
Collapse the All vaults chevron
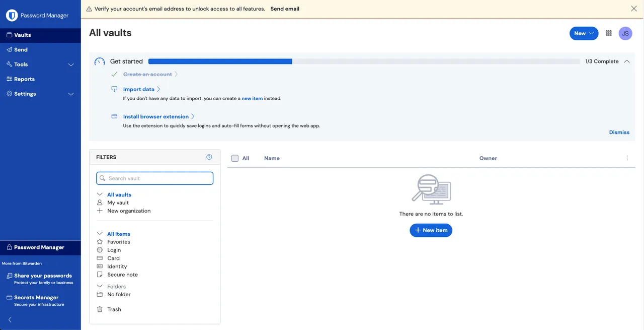(100, 194)
